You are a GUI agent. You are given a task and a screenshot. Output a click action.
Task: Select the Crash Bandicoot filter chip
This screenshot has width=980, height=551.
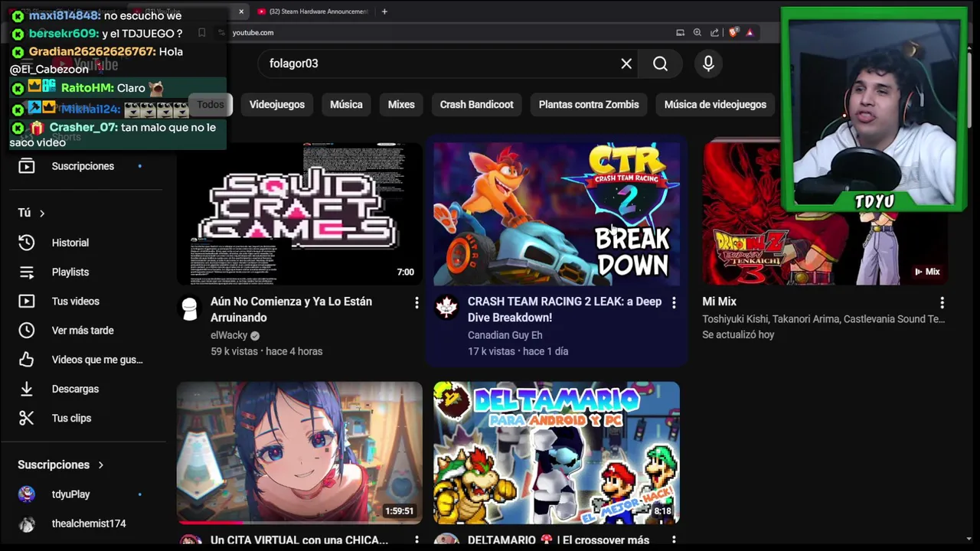[x=476, y=105]
